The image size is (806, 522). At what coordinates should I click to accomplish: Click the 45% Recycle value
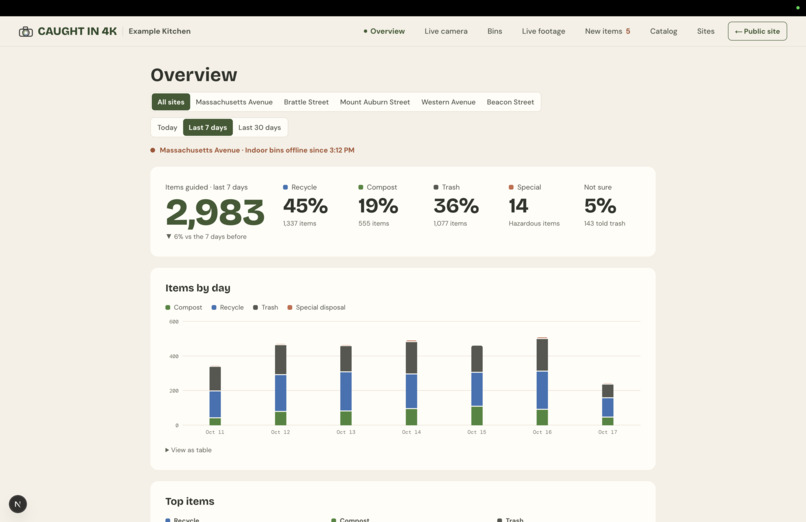305,206
